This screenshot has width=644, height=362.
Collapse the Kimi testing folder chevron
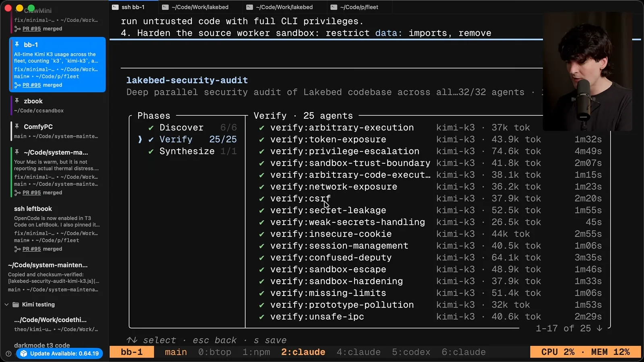6,304
